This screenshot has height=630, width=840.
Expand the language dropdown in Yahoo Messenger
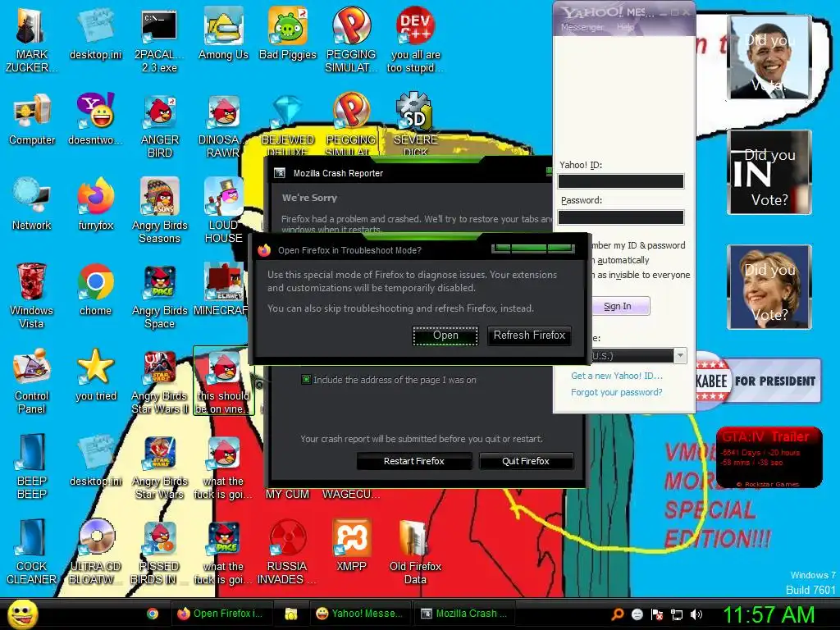(x=680, y=356)
